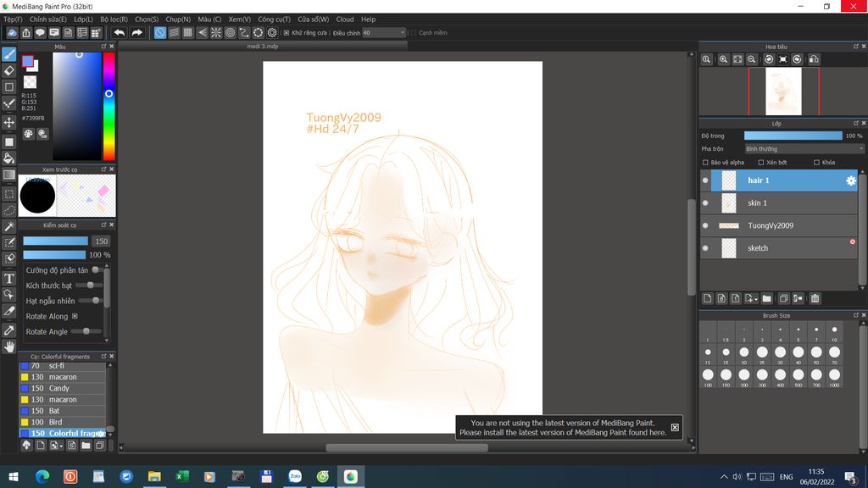Hide the sketch layer visibility
This screenshot has width=868, height=488.
[x=705, y=248]
